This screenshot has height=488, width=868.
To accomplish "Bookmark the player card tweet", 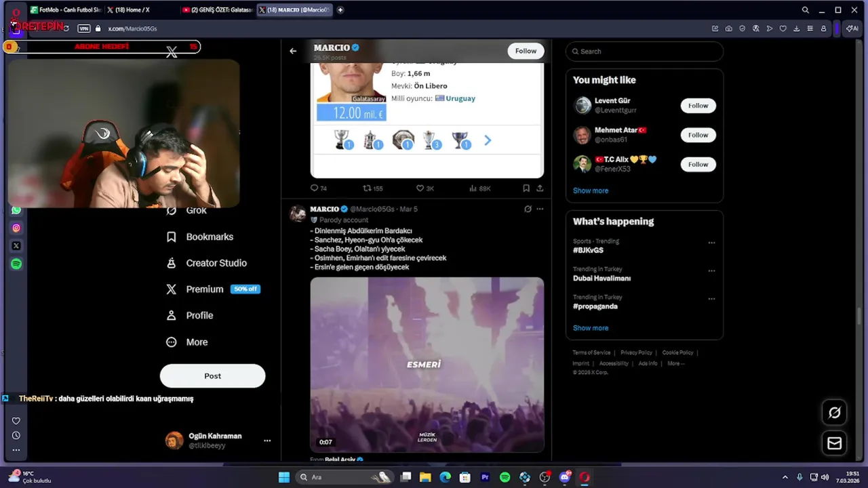I will pos(526,188).
